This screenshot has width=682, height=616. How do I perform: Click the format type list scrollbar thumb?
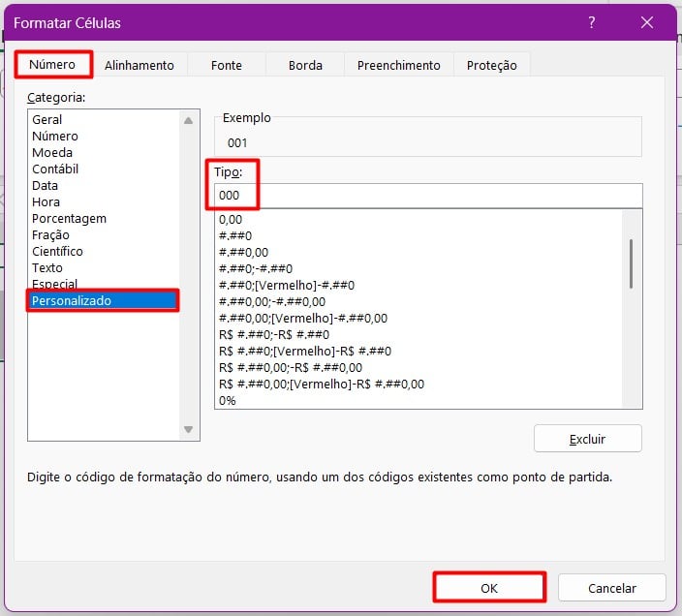(x=631, y=263)
